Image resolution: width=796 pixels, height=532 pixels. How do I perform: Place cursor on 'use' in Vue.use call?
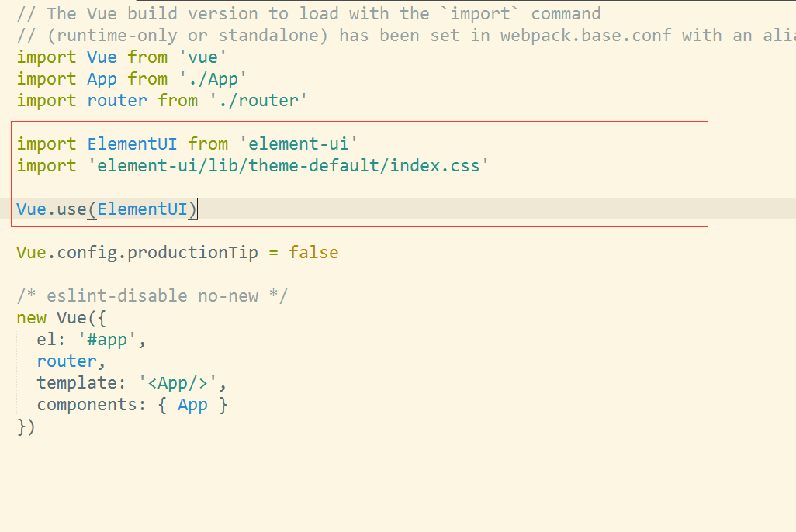pyautogui.click(x=72, y=209)
